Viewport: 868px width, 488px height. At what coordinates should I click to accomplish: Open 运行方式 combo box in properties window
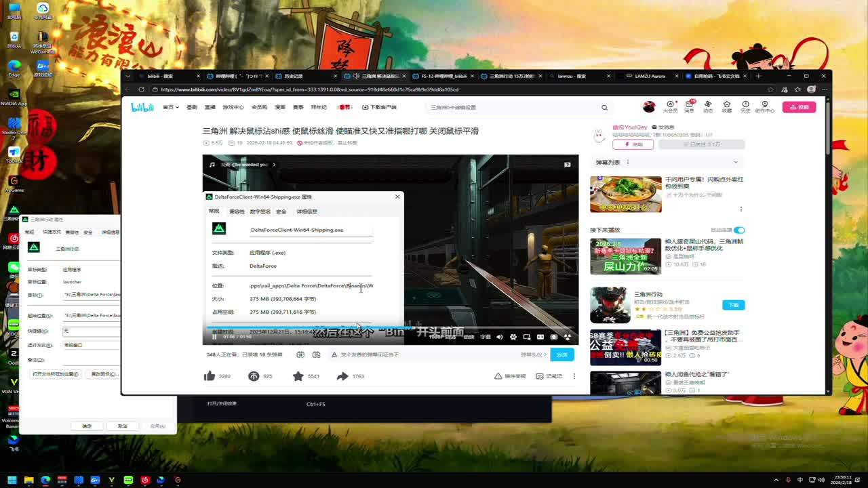pyautogui.click(x=91, y=345)
